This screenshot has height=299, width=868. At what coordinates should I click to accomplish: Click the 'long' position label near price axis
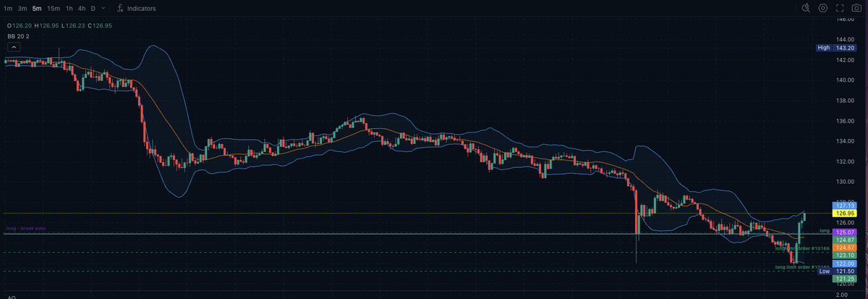824,230
